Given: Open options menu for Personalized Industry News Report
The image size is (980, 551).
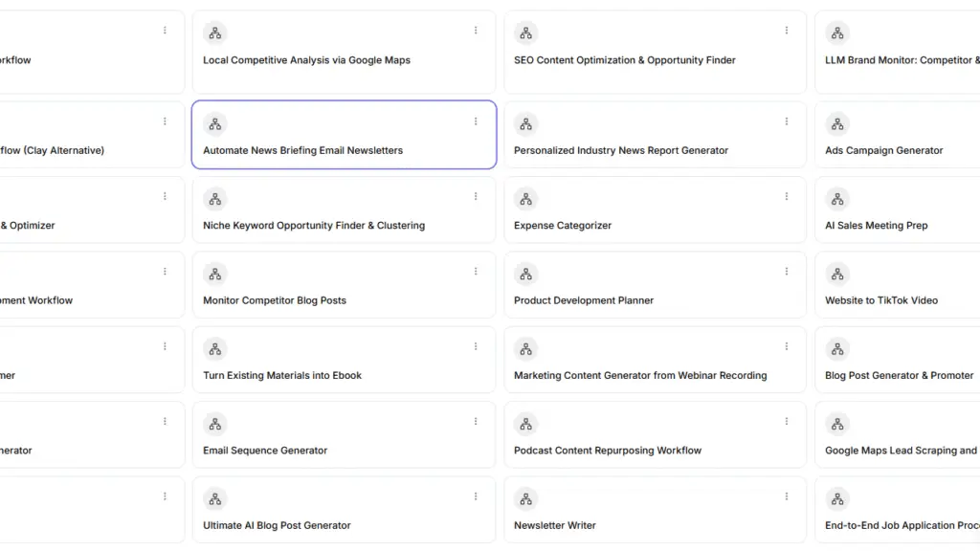Looking at the screenshot, I should [x=787, y=121].
